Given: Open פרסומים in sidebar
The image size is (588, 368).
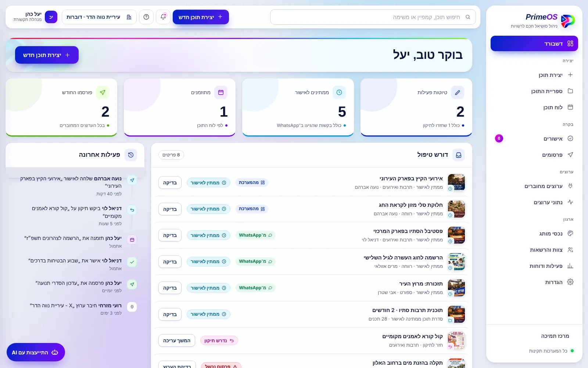Looking at the screenshot, I should click(x=534, y=155).
